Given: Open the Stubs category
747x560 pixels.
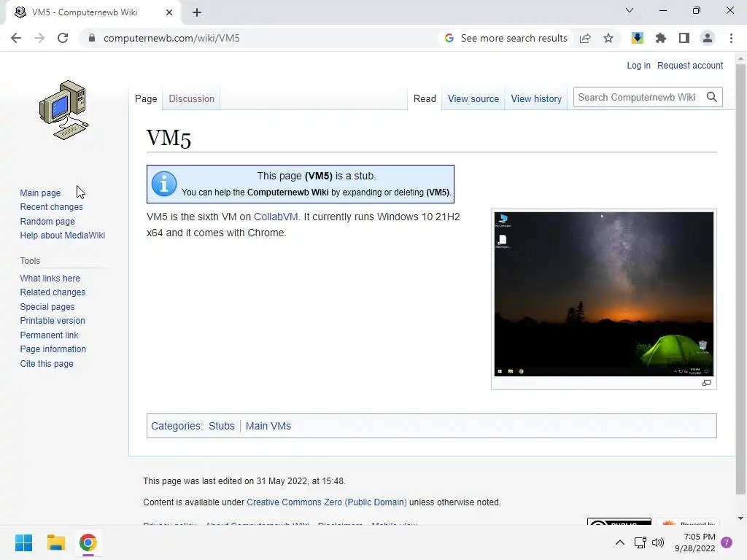Looking at the screenshot, I should coord(222,426).
